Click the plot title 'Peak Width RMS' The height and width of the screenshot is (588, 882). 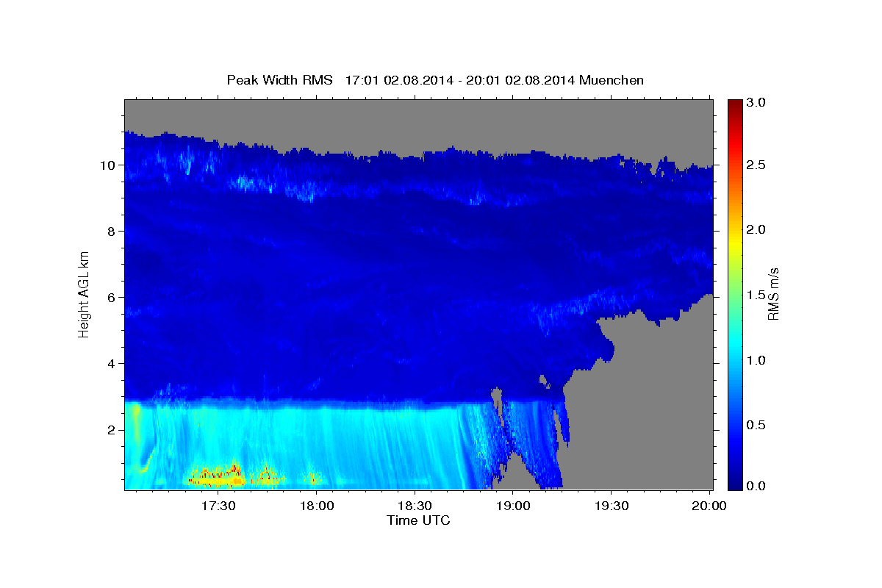pos(279,79)
